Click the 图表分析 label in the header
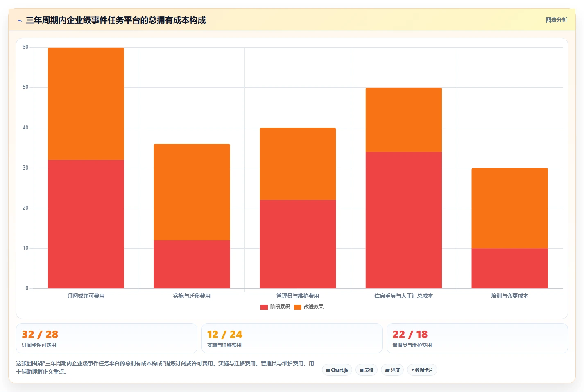 [556, 20]
